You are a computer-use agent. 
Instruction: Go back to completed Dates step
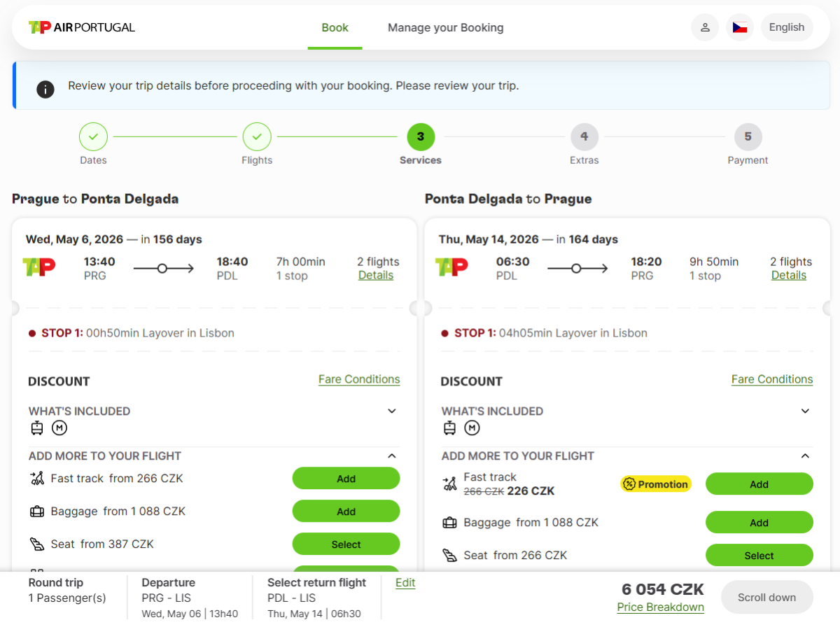coord(93,137)
